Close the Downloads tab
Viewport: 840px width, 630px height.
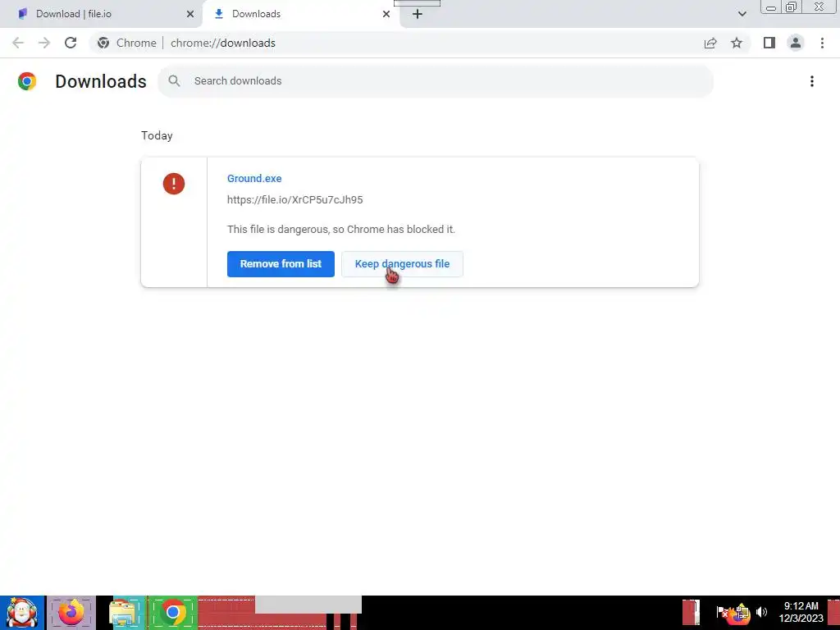tap(386, 14)
